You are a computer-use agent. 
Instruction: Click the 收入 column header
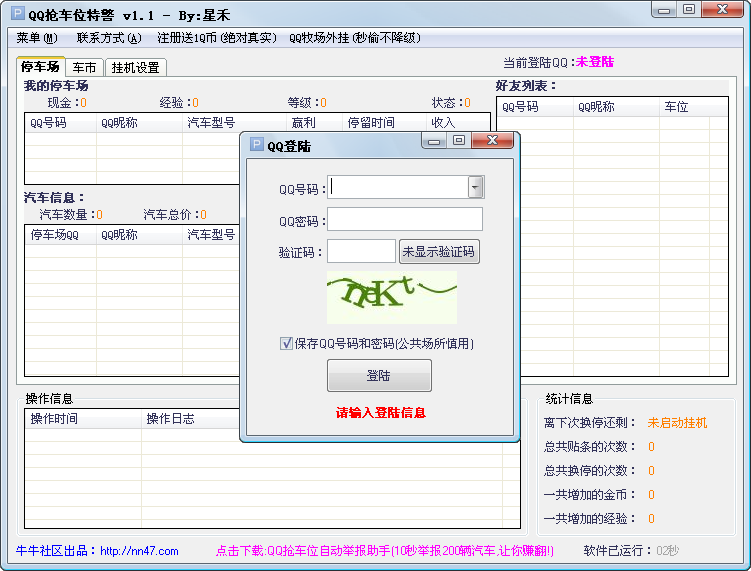tap(457, 123)
